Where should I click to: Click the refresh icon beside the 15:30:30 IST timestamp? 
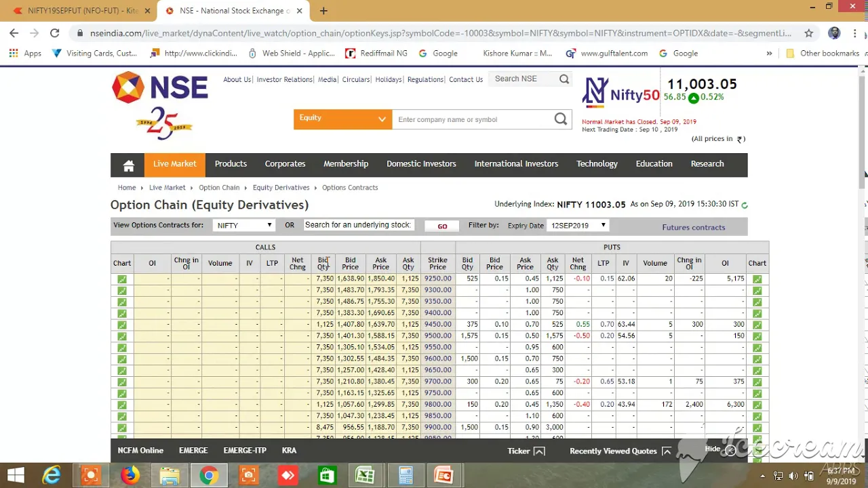click(x=745, y=205)
